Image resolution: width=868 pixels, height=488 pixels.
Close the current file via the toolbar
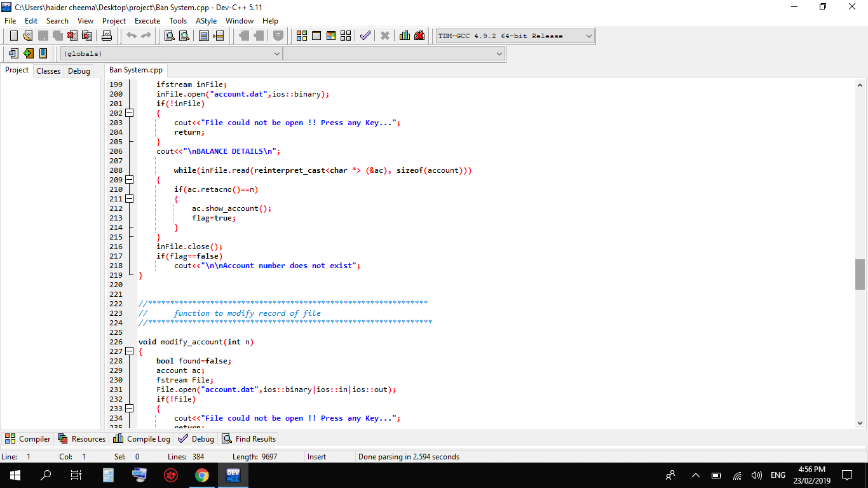[x=72, y=36]
